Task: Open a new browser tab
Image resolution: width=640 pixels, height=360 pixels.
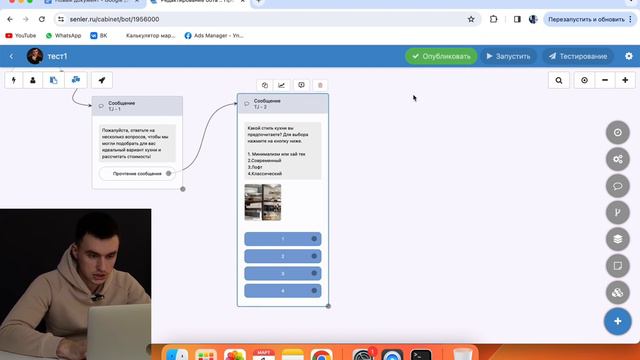Action: pos(258,2)
